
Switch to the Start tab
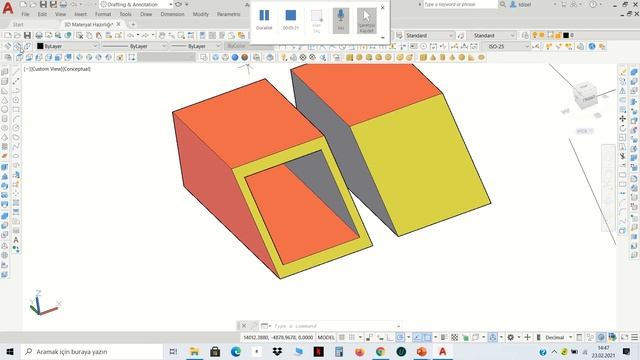click(x=18, y=25)
